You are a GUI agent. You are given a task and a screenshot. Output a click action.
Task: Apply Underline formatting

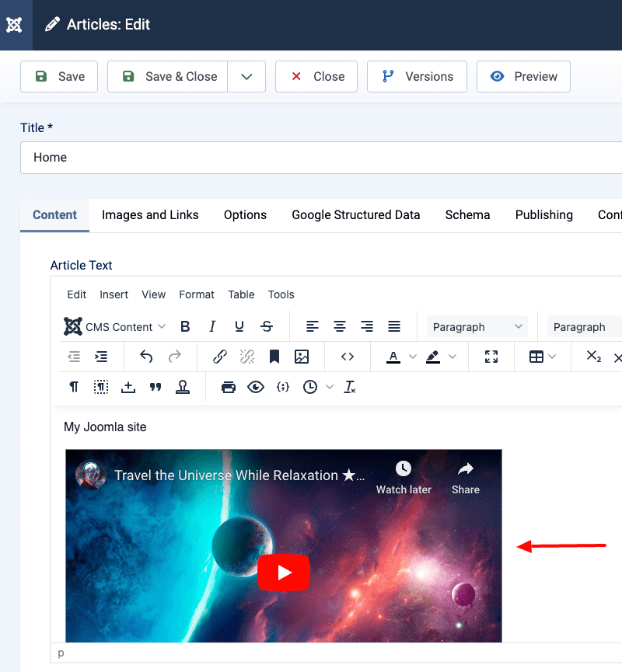pyautogui.click(x=239, y=326)
